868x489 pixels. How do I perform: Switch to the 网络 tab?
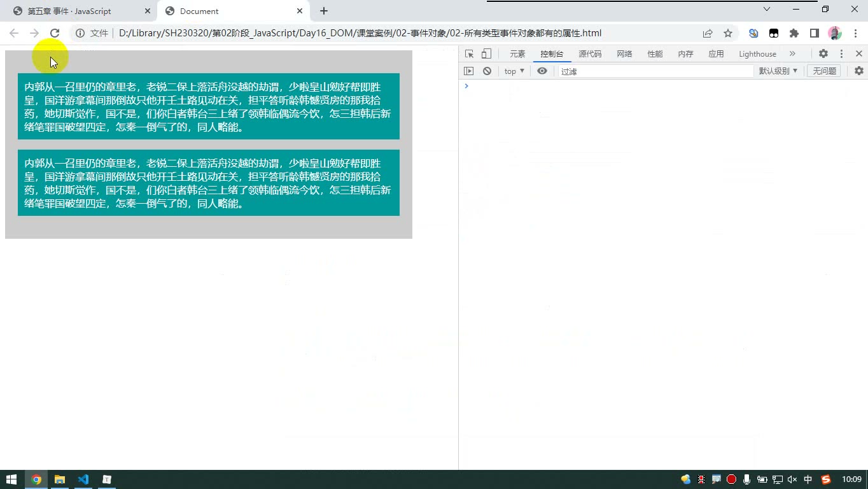pyautogui.click(x=624, y=54)
